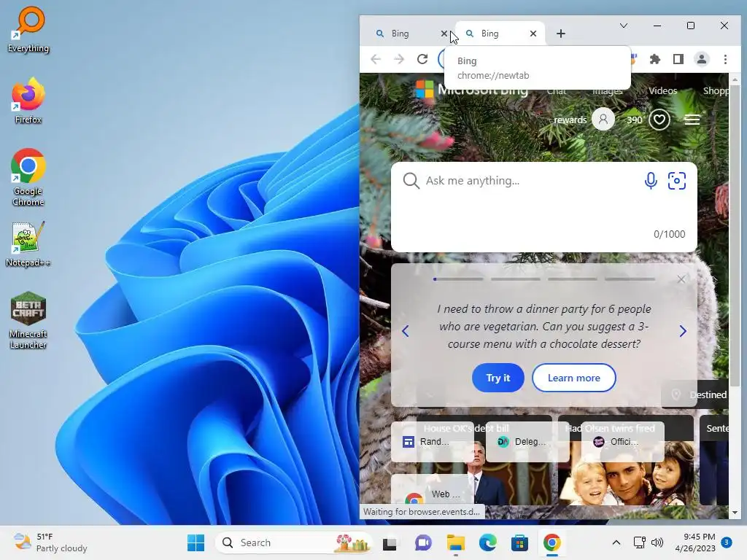Close the first Bing tab
747x560 pixels.
click(x=444, y=34)
